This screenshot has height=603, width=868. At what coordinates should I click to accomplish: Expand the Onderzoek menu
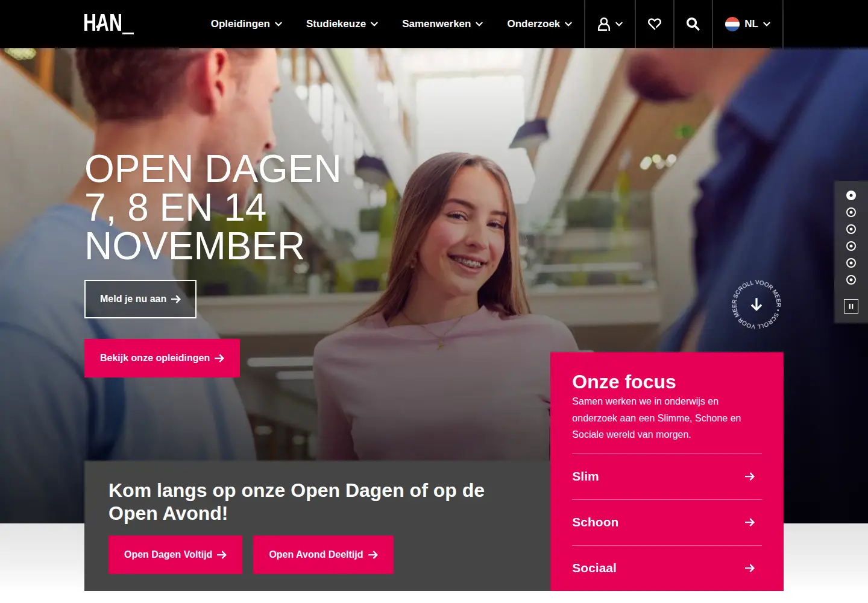(539, 24)
